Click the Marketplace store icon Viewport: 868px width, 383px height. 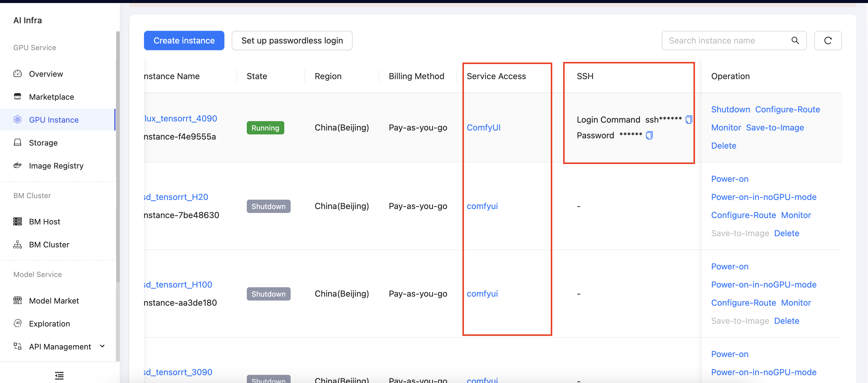tap(18, 97)
